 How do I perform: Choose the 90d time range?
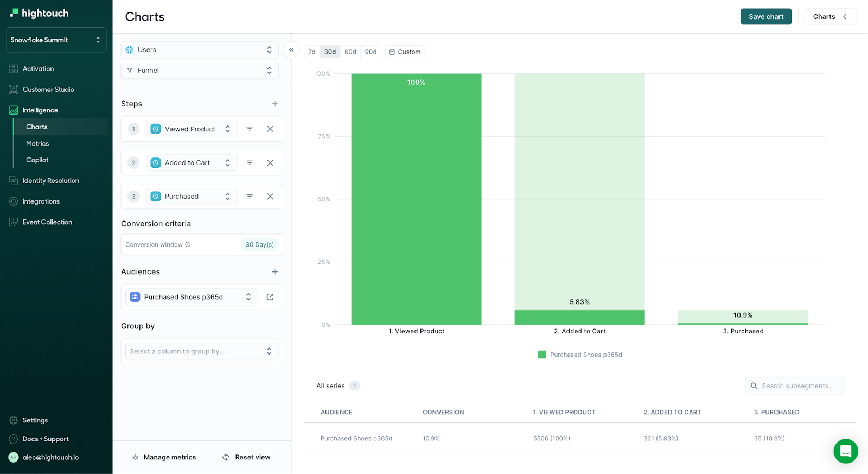pyautogui.click(x=371, y=52)
